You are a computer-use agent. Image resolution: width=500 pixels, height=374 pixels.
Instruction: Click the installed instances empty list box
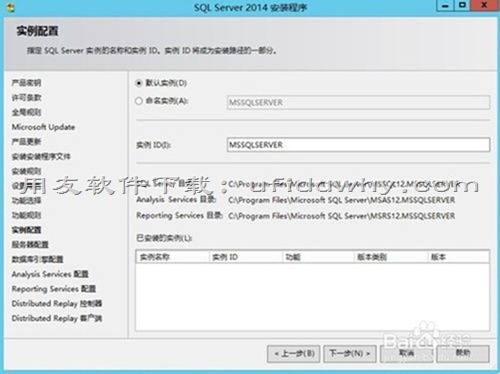pos(313,297)
